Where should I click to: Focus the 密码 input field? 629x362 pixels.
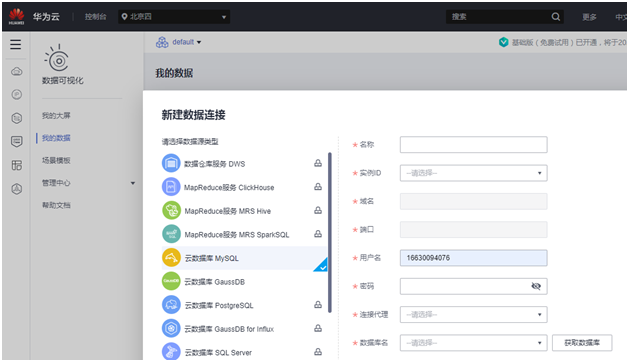tap(473, 286)
